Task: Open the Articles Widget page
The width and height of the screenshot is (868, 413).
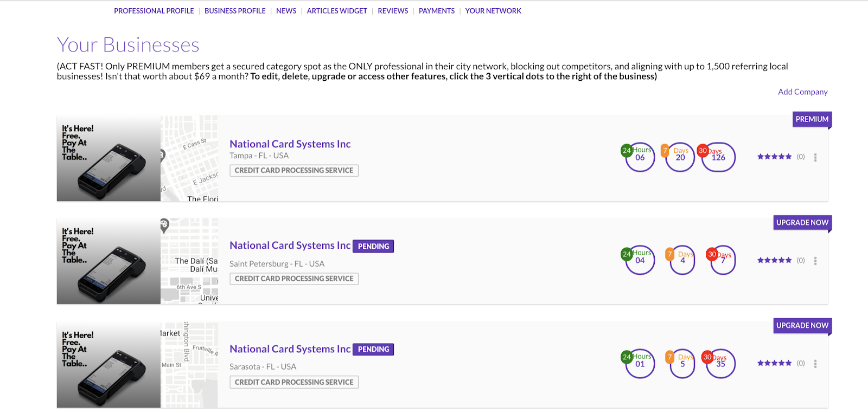Action: (337, 11)
